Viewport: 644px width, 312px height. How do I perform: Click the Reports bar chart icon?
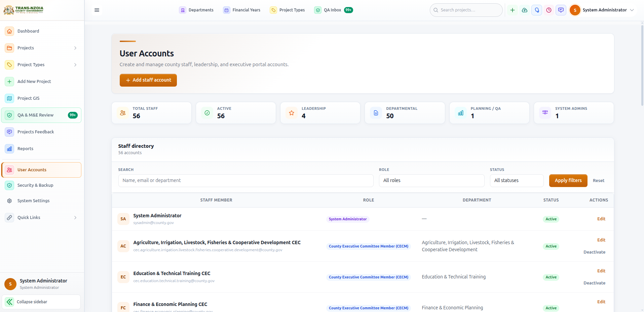9,149
